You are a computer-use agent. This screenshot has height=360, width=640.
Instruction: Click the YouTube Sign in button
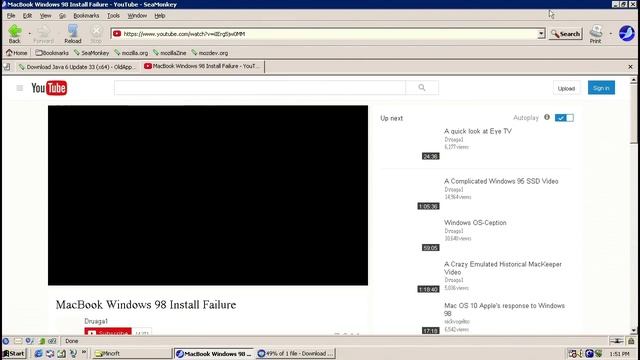point(601,88)
